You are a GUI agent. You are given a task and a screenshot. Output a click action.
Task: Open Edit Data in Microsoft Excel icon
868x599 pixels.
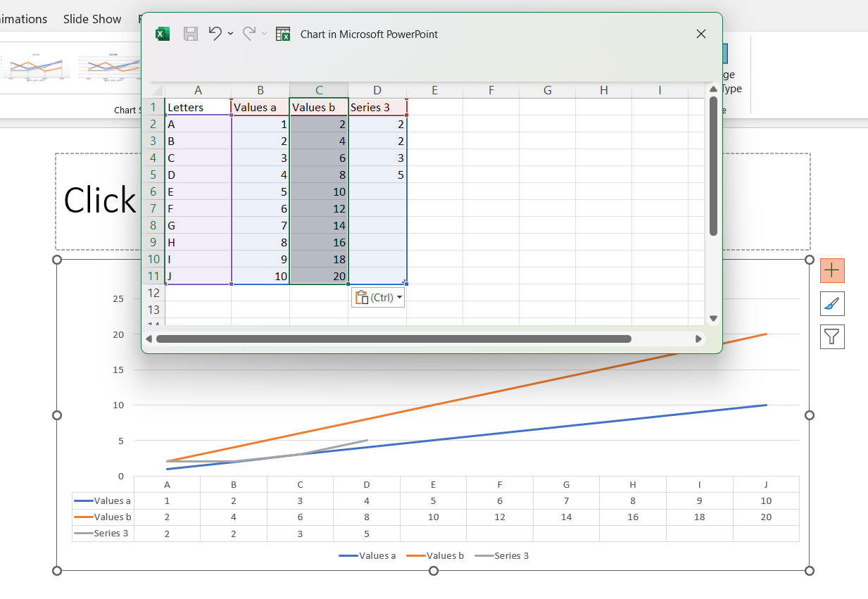click(283, 34)
